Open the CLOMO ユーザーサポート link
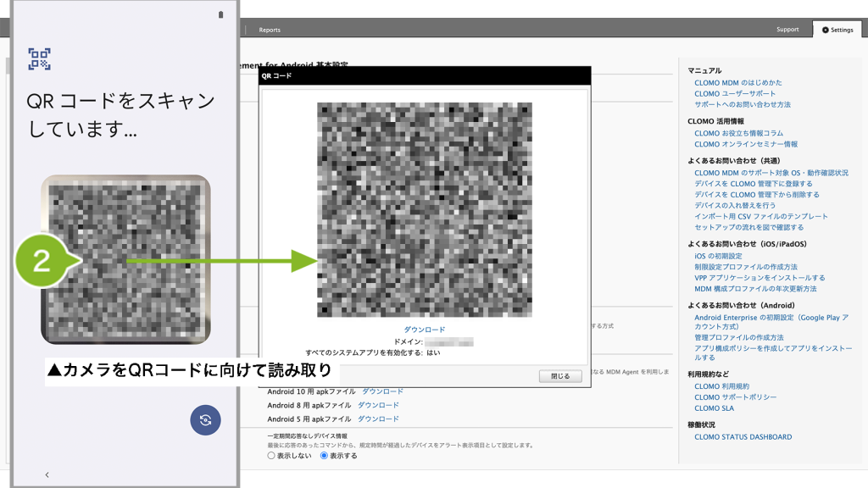 coord(735,94)
